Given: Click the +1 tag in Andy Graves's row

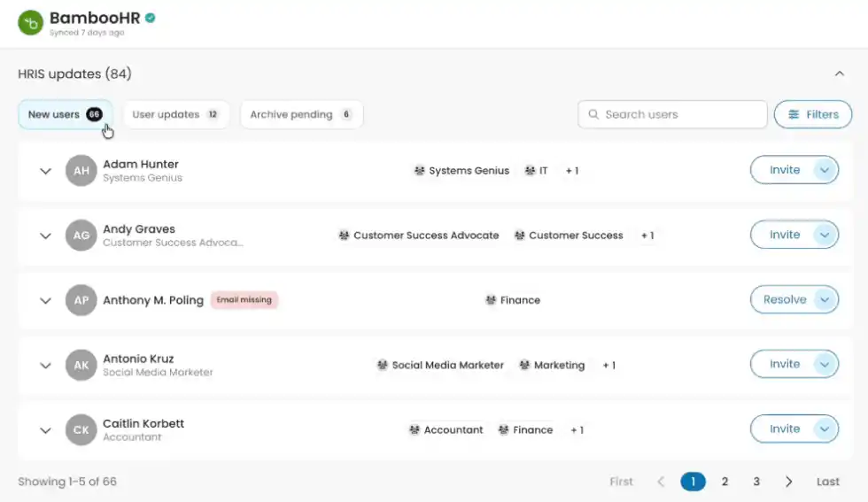Looking at the screenshot, I should 647,236.
